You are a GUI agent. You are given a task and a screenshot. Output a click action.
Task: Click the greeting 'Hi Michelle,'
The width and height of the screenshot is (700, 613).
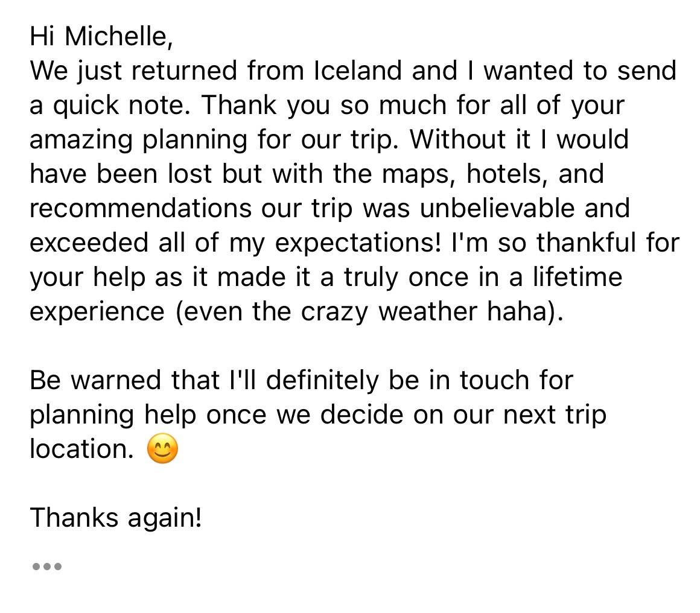(101, 37)
